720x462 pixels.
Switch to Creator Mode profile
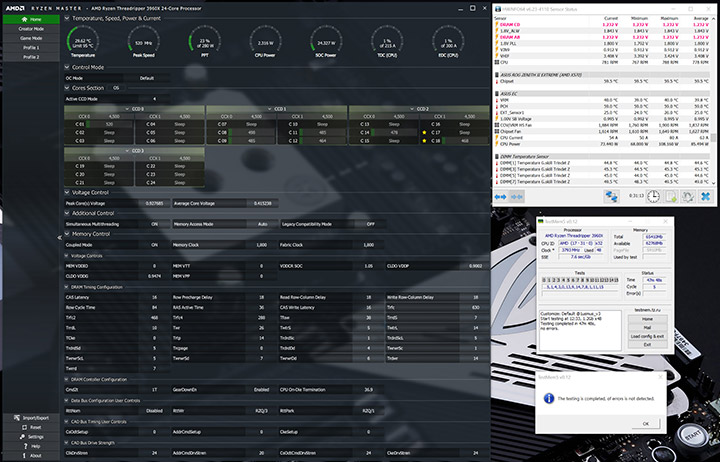coord(32,29)
